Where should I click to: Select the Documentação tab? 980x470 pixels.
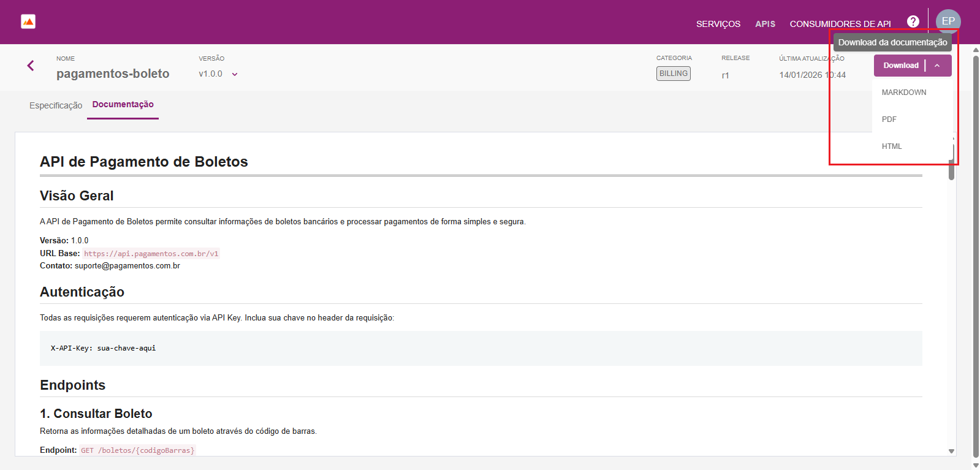[x=123, y=105]
